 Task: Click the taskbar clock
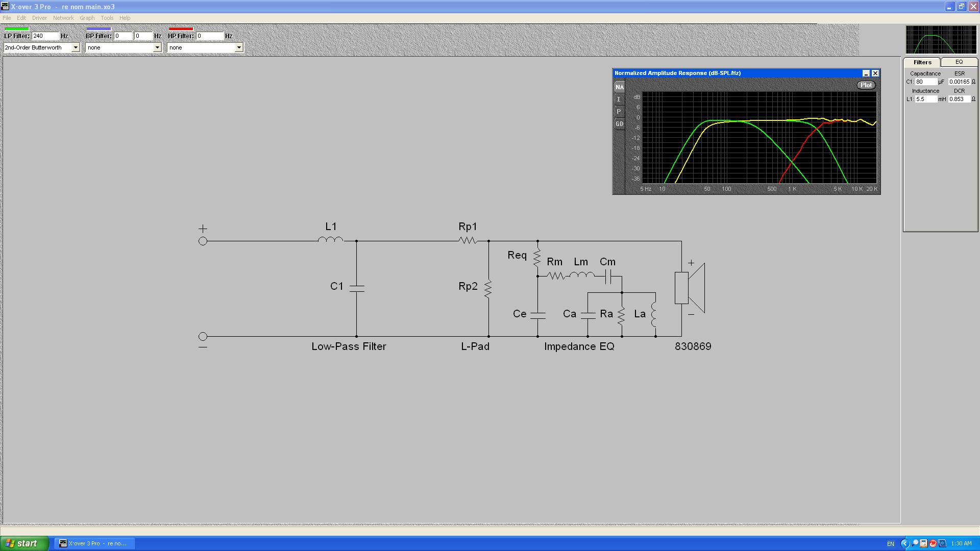961,544
